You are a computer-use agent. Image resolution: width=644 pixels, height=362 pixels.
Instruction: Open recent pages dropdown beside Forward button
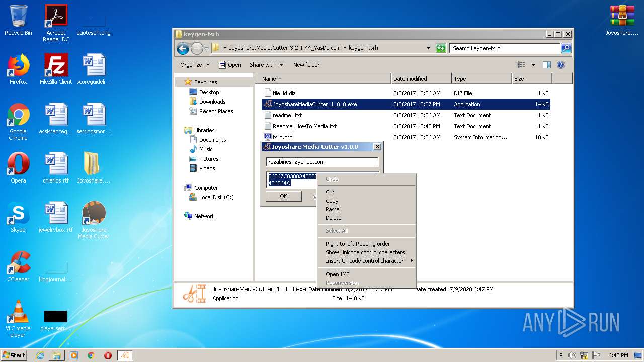click(x=206, y=49)
